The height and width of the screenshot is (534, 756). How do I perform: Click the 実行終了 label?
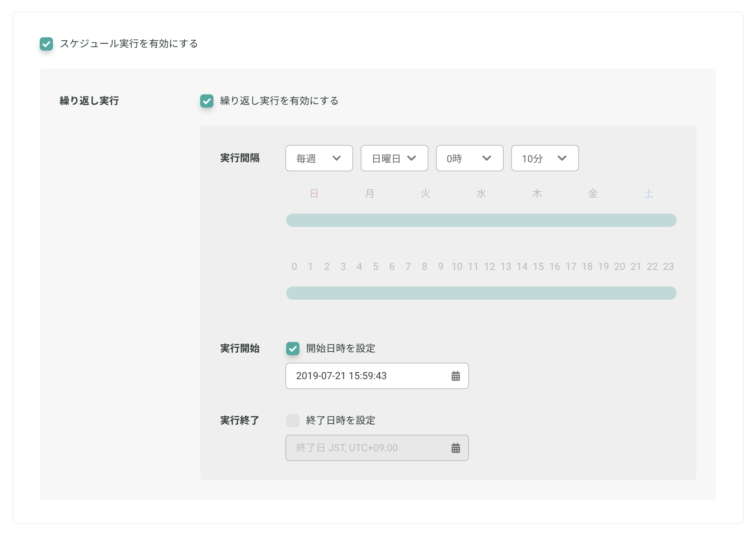(240, 421)
